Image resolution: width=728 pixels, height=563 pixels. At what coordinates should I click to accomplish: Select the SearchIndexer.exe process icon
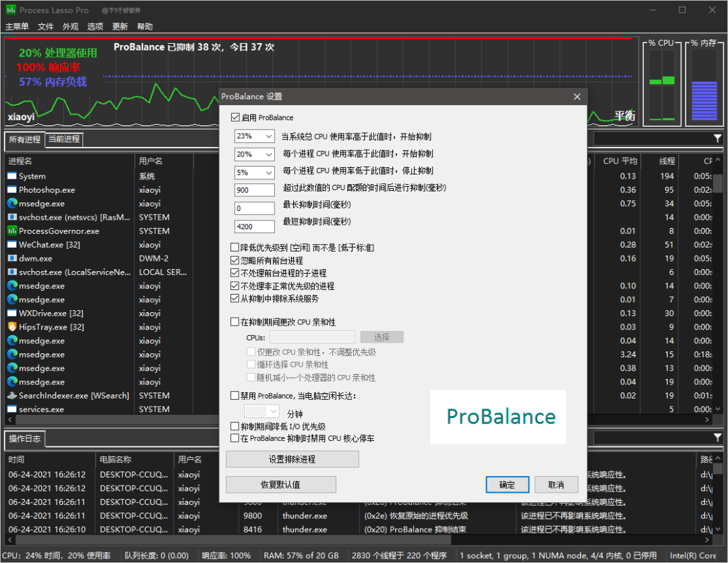coord(12,396)
